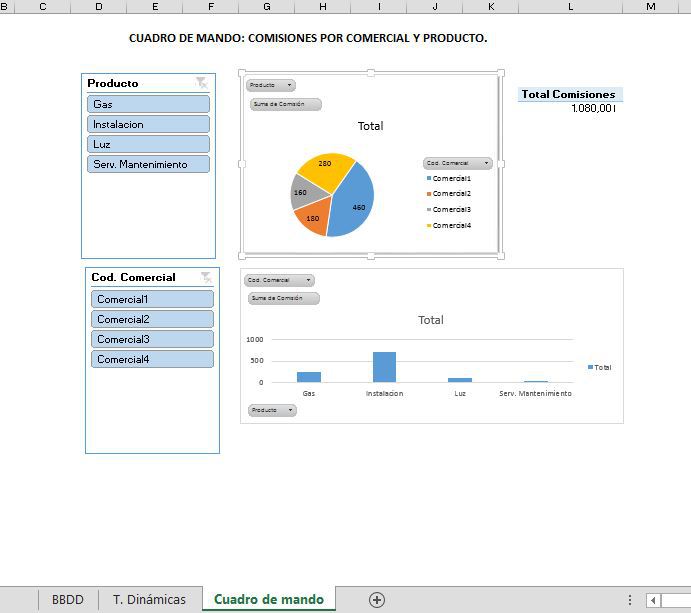Select the Cuadro de mando sheet tab
The height and width of the screenshot is (613, 691).
point(269,599)
